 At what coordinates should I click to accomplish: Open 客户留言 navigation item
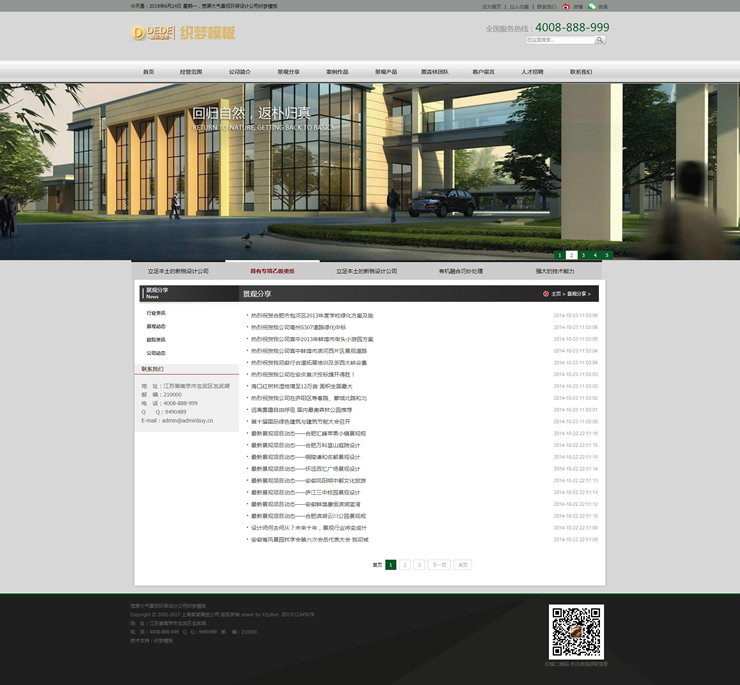pyautogui.click(x=483, y=72)
